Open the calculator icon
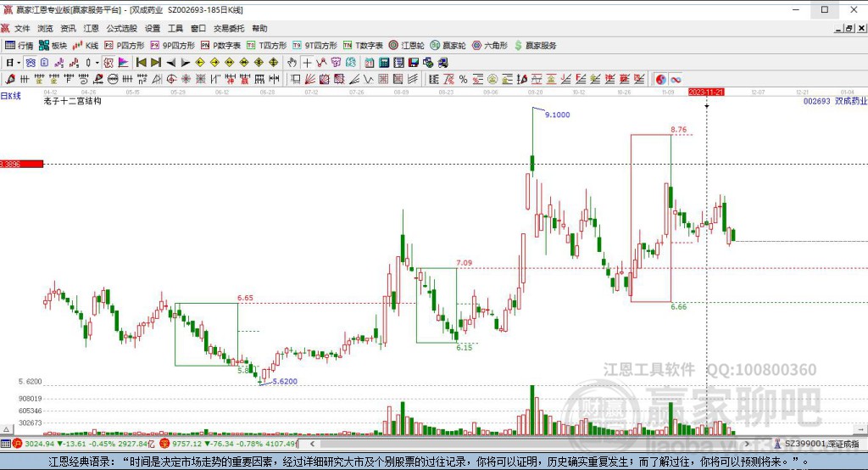The width and height of the screenshot is (868, 470). click(x=384, y=63)
